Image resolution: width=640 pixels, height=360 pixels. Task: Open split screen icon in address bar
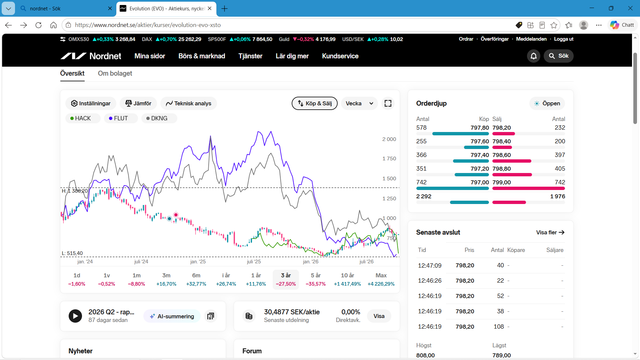[530, 25]
